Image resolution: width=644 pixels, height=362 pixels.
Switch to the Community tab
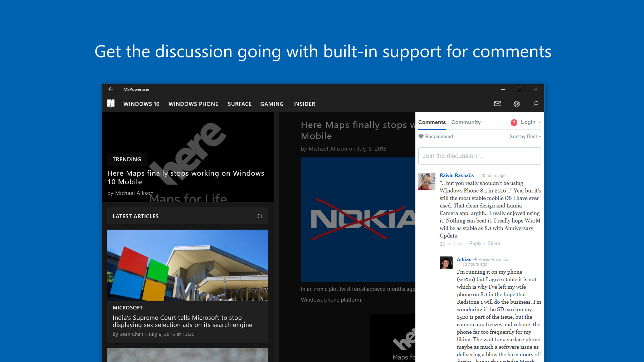coord(466,122)
